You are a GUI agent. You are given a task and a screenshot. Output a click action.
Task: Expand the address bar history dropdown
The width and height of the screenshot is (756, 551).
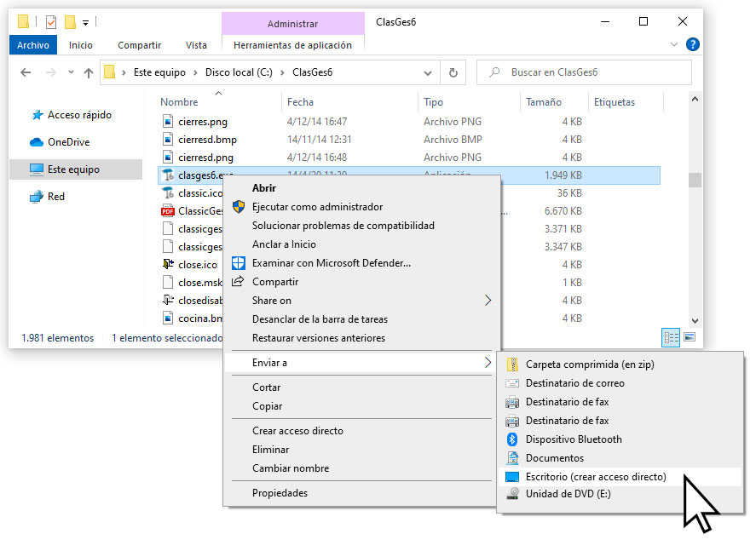pos(428,72)
